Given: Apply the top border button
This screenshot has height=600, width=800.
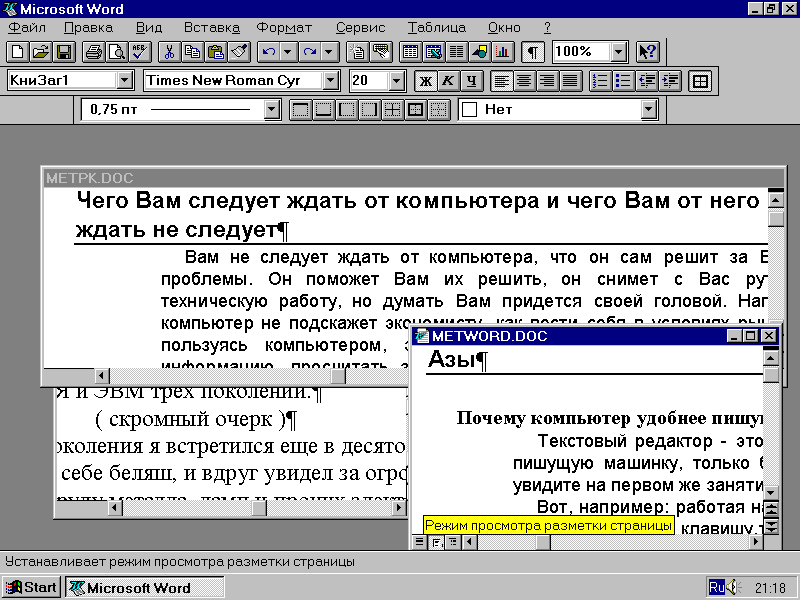Looking at the screenshot, I should pyautogui.click(x=301, y=110).
